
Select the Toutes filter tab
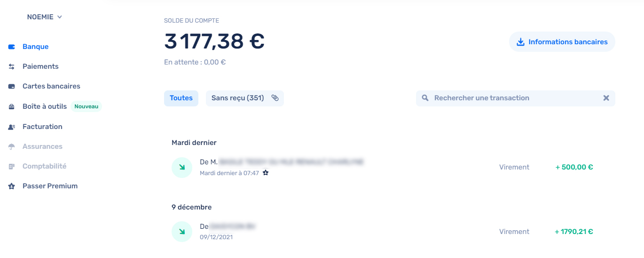[x=181, y=98]
